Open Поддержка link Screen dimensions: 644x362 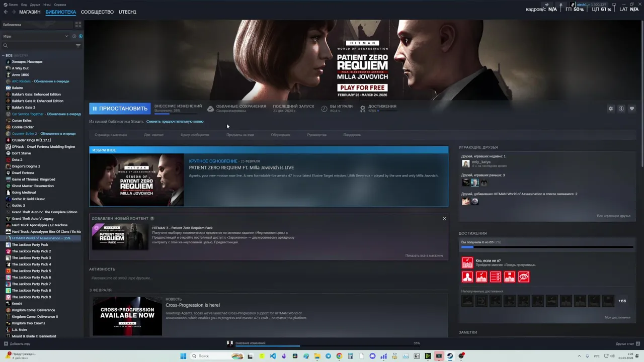click(352, 135)
